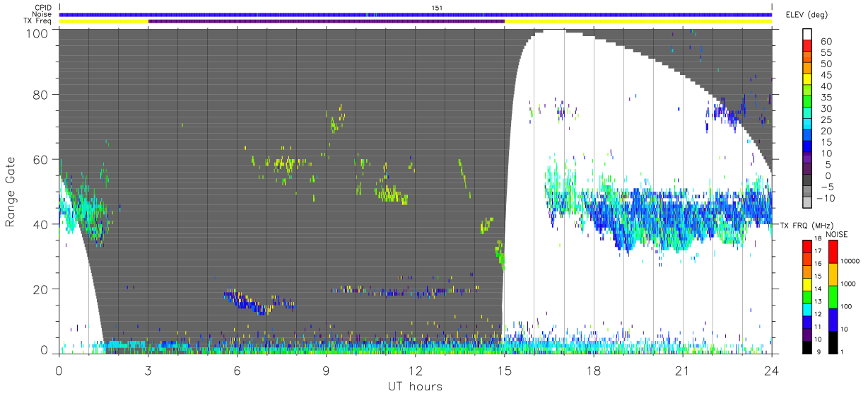Click the cyan 12-13 MHz TX FRQ swatch

click(808, 308)
